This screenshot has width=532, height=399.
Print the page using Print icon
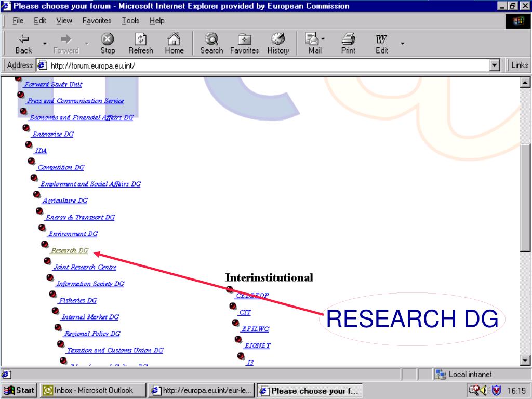pyautogui.click(x=348, y=44)
